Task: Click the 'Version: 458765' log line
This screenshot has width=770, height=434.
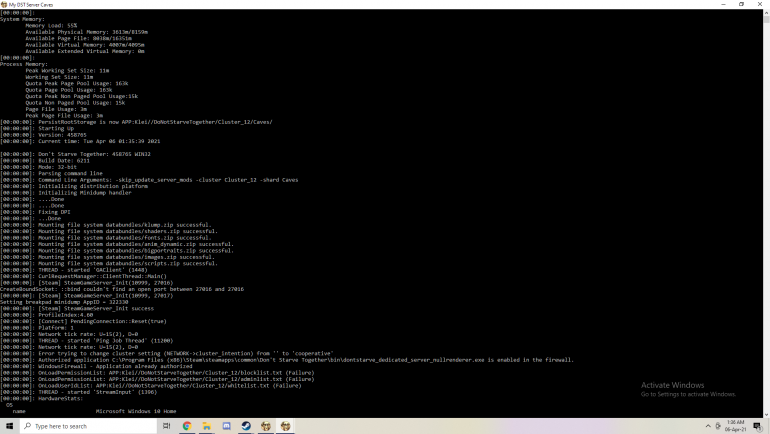Action: coord(43,135)
